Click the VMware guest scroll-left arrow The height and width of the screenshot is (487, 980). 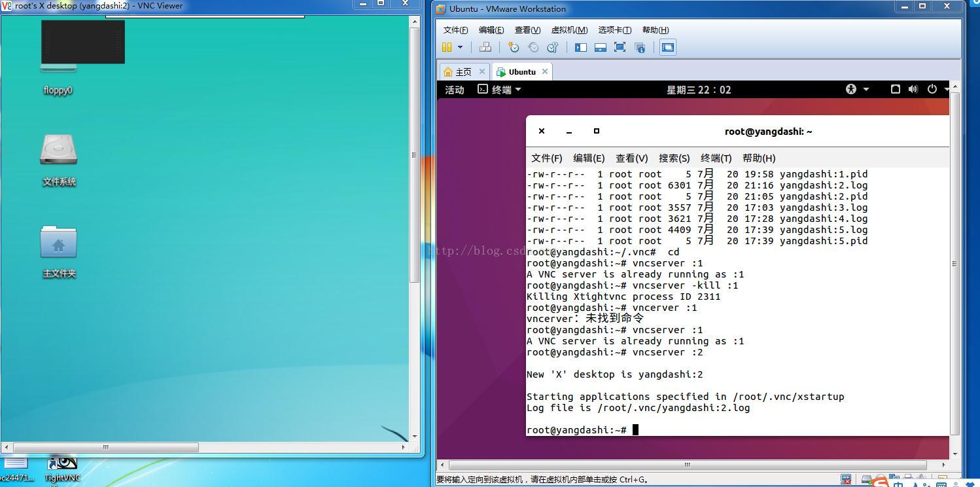tap(442, 465)
